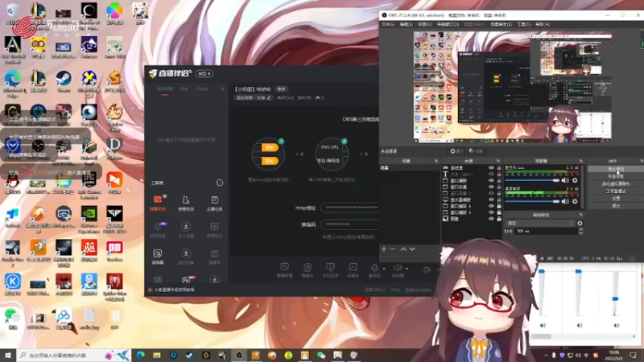Screen dimensions: 644x362
Task: Open 帮助(H) menu in OBS
Action: click(542, 25)
